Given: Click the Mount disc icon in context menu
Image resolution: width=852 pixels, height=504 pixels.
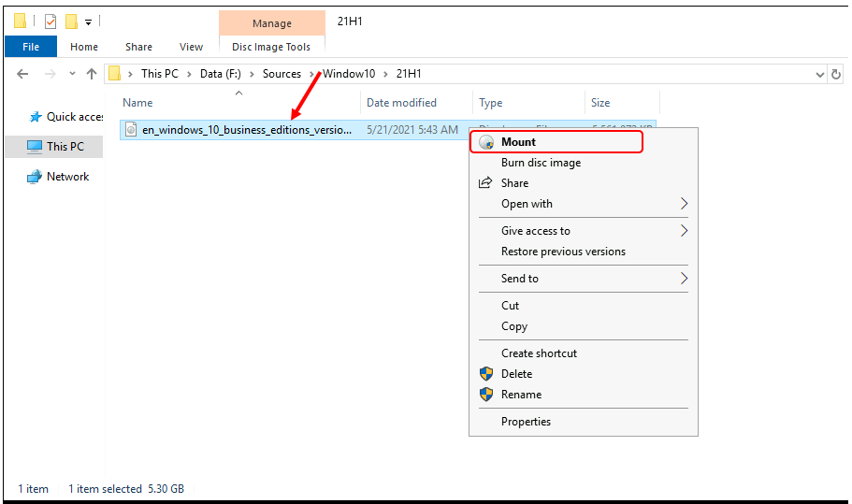Looking at the screenshot, I should pos(486,142).
